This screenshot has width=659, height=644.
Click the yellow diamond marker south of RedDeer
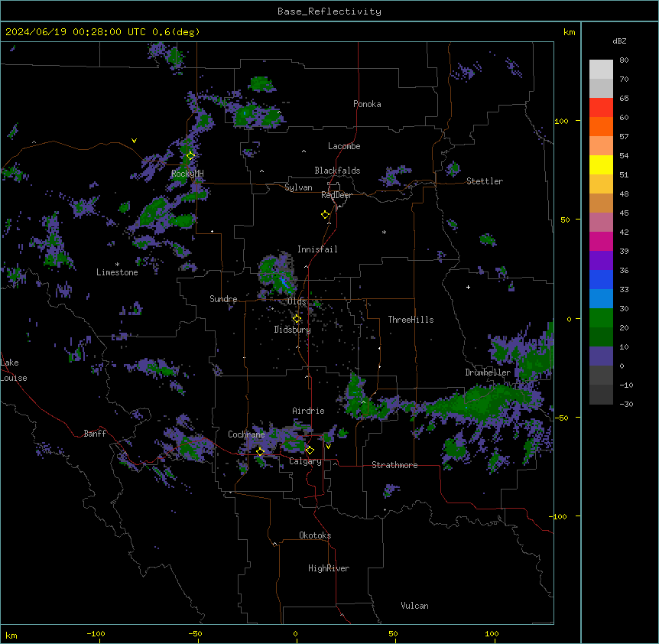point(326,215)
